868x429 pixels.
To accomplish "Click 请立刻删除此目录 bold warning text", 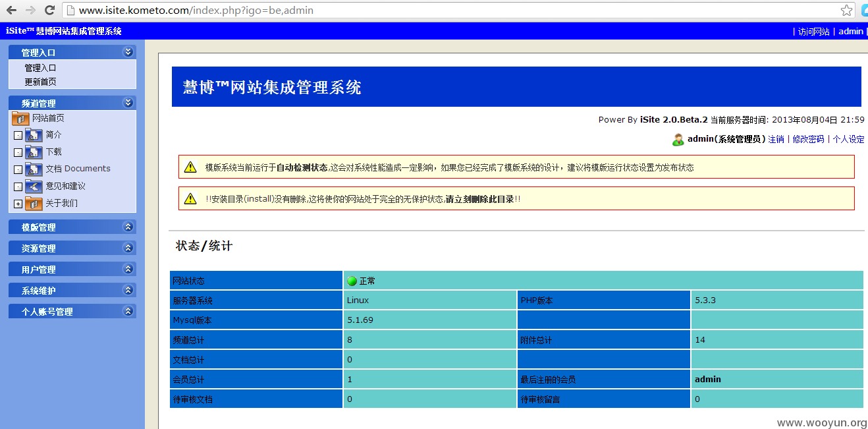I will [479, 199].
